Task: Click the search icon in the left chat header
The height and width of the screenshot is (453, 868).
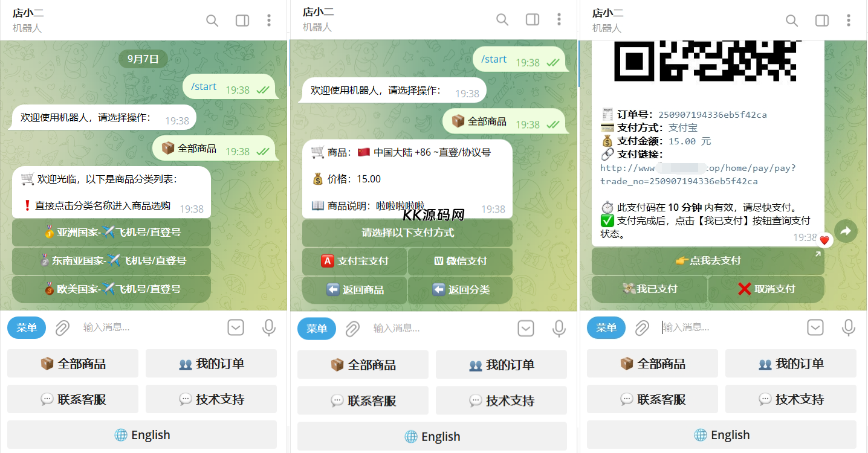Action: point(212,21)
